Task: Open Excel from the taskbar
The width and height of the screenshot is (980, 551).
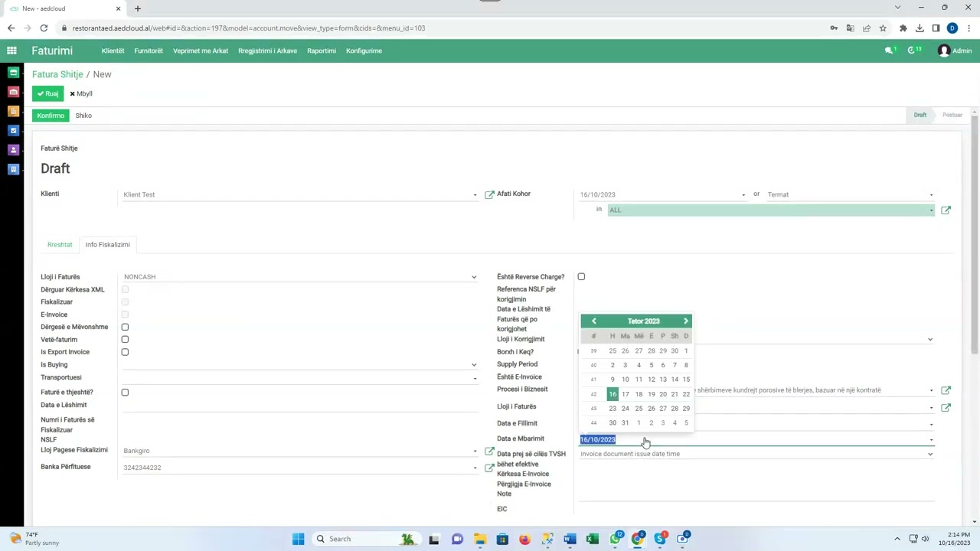Action: tap(592, 539)
